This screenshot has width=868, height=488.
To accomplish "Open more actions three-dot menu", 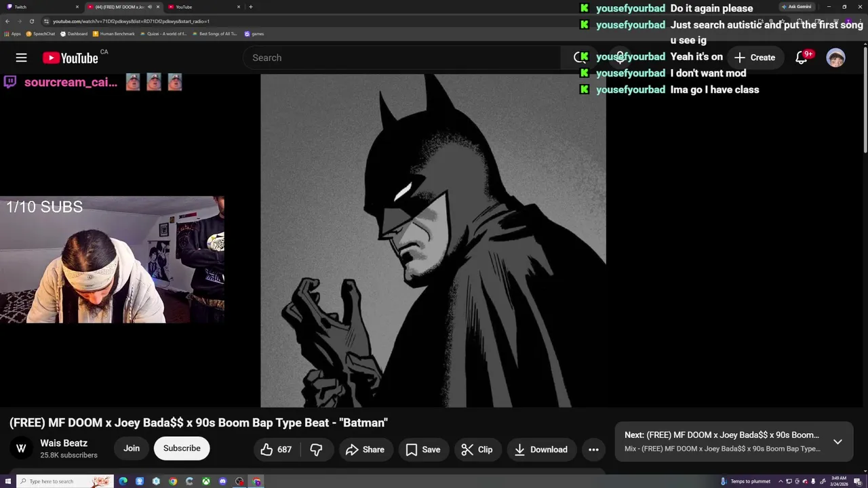I will (x=593, y=449).
